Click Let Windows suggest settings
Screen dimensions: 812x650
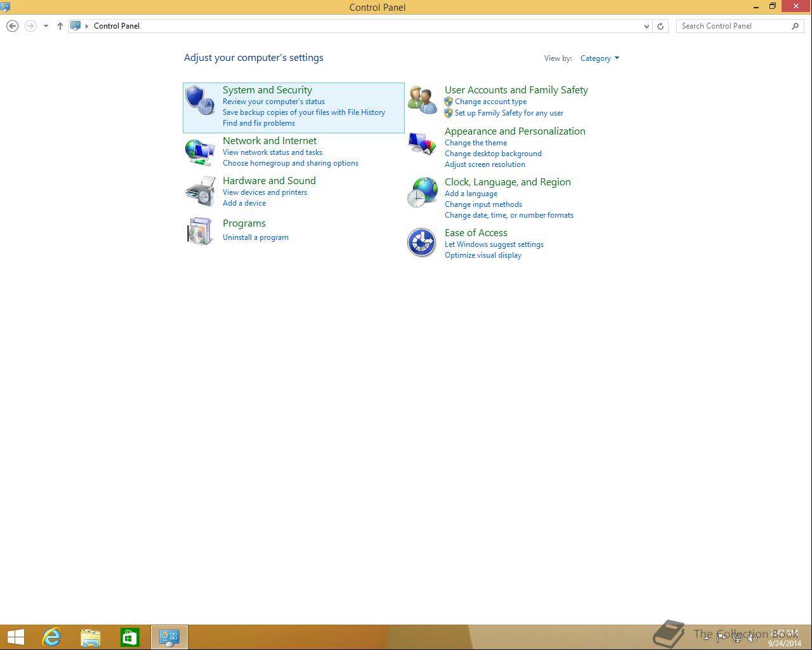[x=494, y=244]
